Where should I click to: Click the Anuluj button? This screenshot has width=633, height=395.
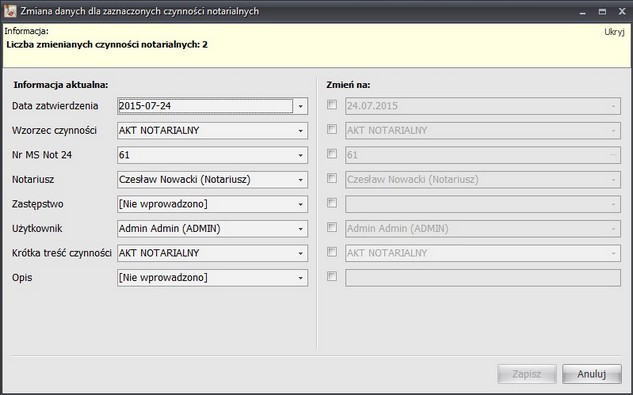click(x=592, y=374)
